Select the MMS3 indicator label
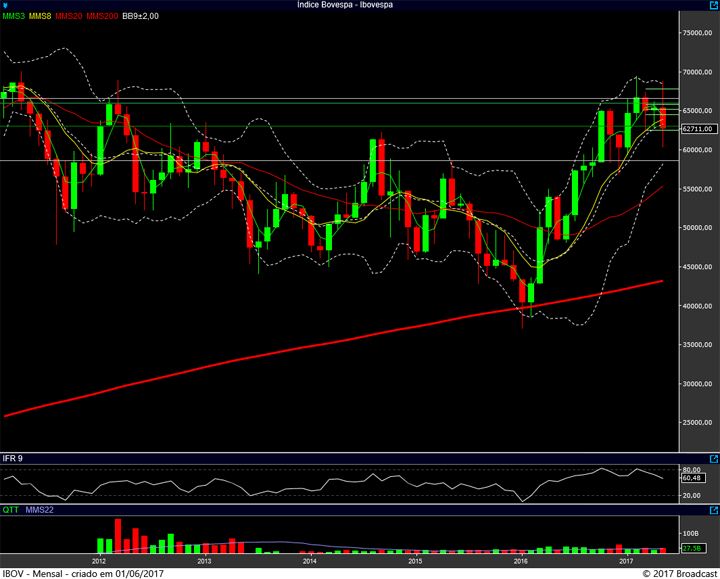The height and width of the screenshot is (579, 720). 14,16
